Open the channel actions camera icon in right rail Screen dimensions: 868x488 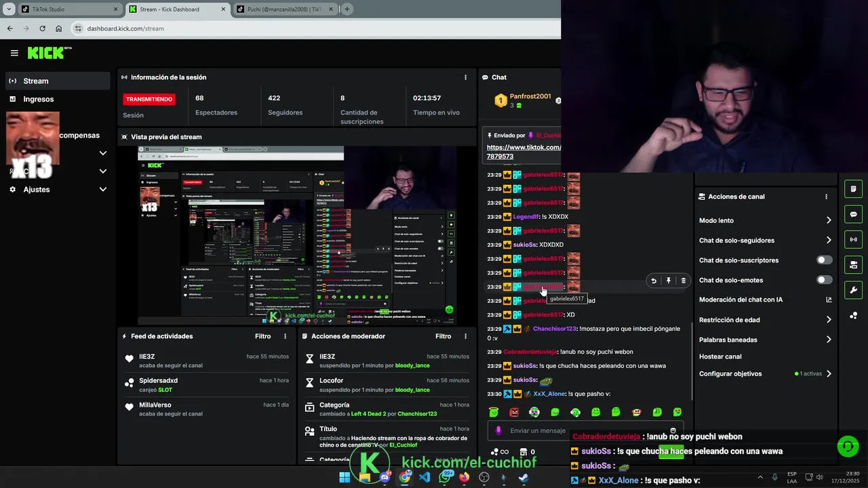click(853, 264)
